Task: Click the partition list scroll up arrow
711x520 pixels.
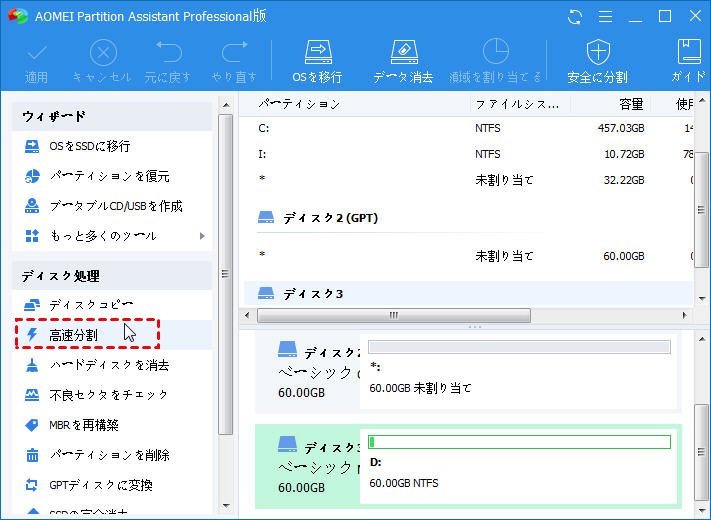Action: pos(702,100)
